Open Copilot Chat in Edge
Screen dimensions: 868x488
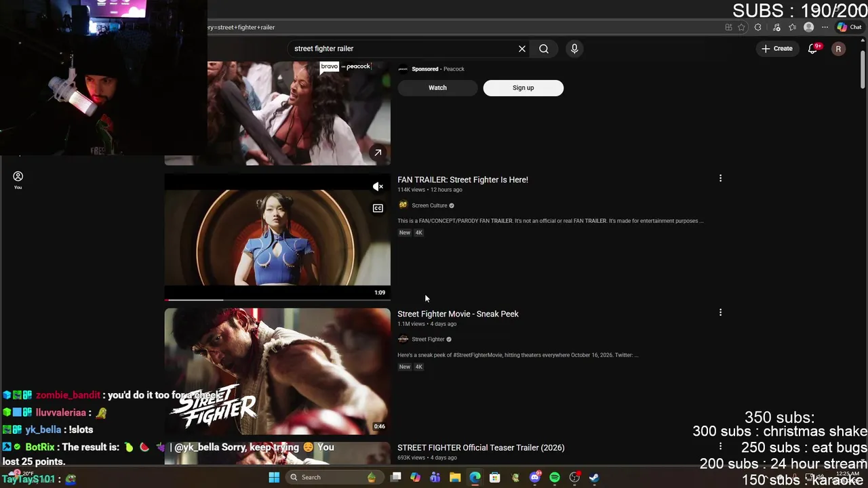[x=850, y=27]
